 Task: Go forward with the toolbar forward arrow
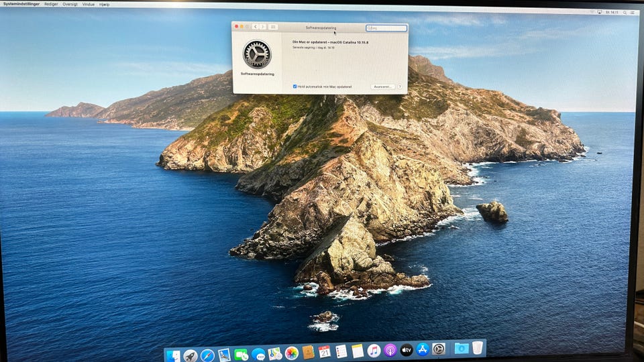(263, 27)
